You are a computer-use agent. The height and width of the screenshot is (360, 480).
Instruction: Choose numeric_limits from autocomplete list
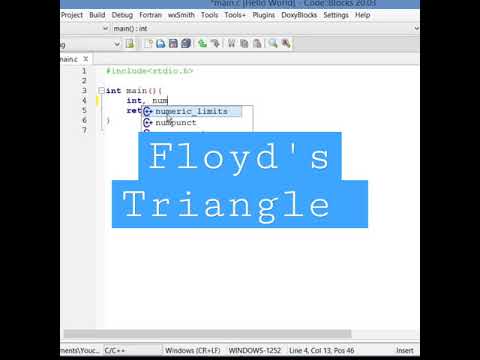(x=192, y=111)
